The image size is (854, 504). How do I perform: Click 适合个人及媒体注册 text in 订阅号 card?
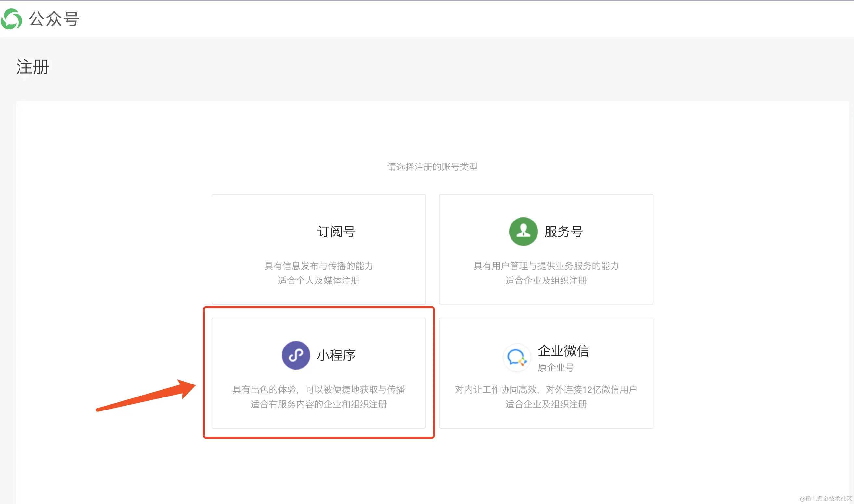318,281
